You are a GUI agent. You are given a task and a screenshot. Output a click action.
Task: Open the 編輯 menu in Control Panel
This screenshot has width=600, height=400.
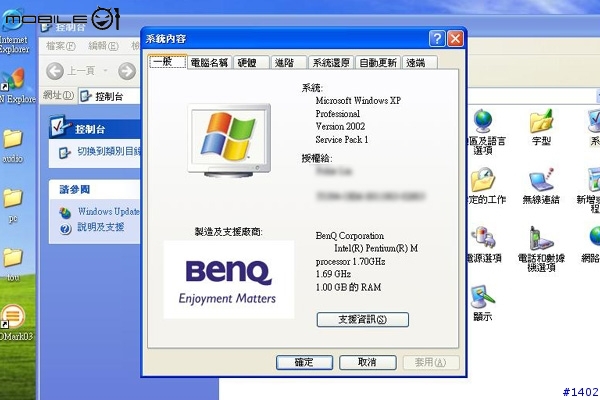tap(103, 46)
